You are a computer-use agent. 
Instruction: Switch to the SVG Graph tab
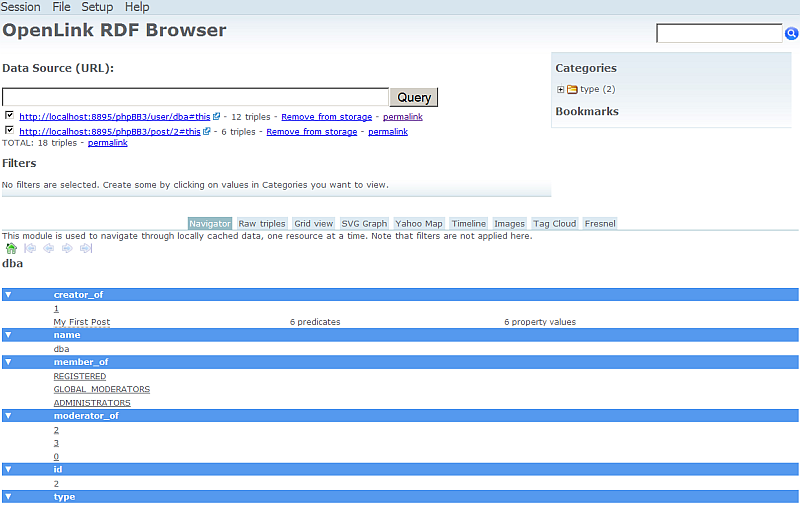click(364, 224)
